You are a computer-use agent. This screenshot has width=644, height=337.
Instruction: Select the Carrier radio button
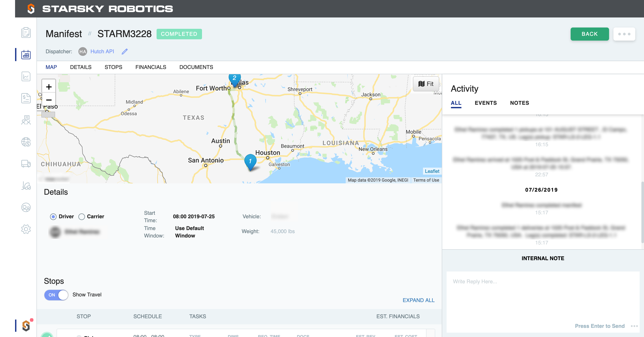coord(81,217)
